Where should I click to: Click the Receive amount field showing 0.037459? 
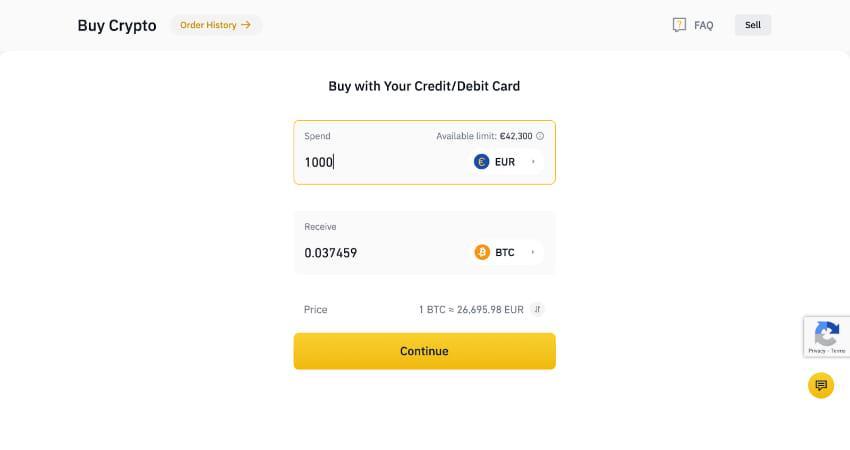pos(380,253)
